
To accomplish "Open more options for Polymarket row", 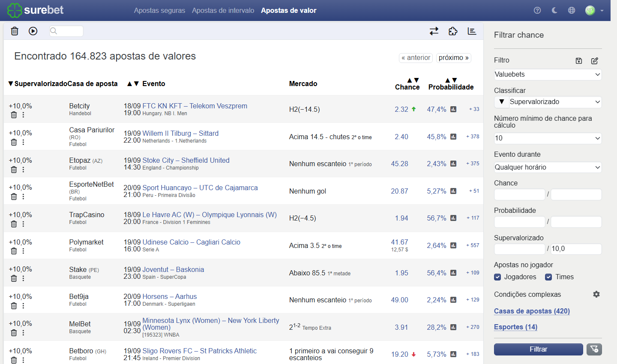I will coord(23,251).
